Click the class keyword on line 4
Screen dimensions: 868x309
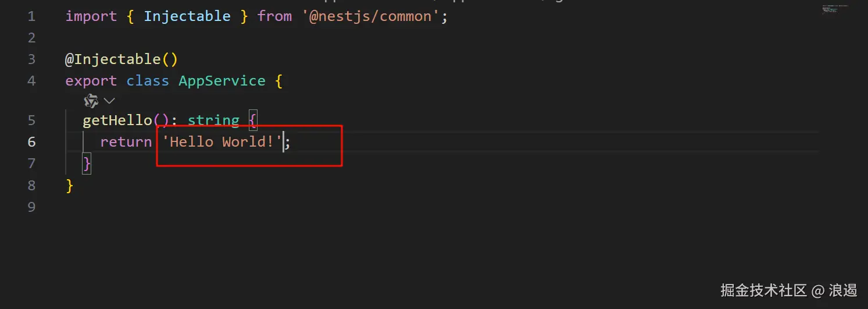pyautogui.click(x=148, y=81)
